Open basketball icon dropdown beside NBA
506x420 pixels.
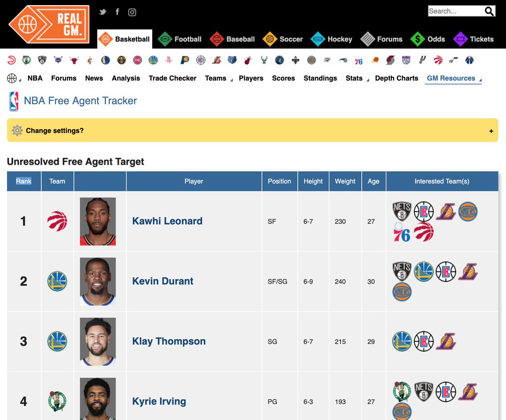click(13, 78)
